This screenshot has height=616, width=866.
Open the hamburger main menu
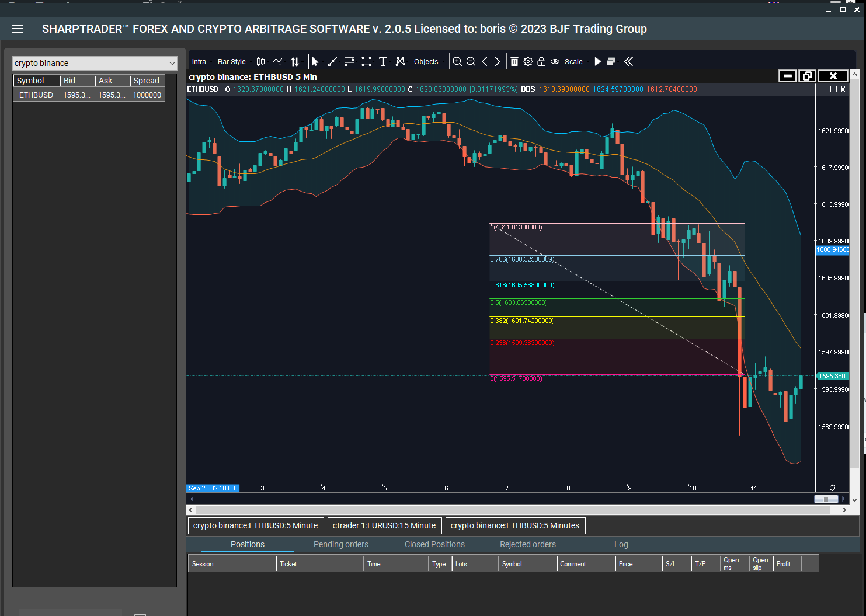pos(18,29)
